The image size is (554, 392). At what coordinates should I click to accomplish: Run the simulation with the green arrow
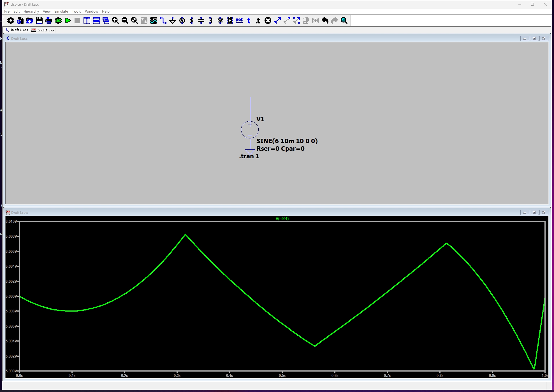(x=68, y=20)
